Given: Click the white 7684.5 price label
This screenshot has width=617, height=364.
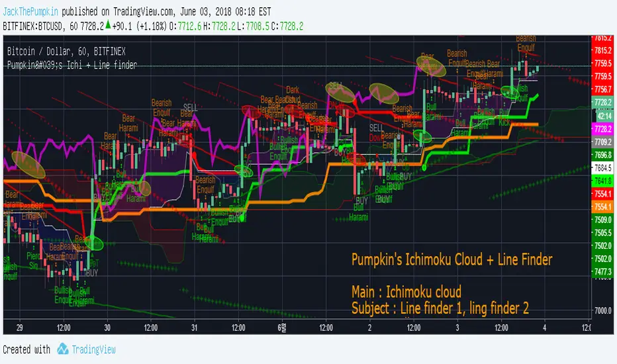Looking at the screenshot, I should click(602, 168).
